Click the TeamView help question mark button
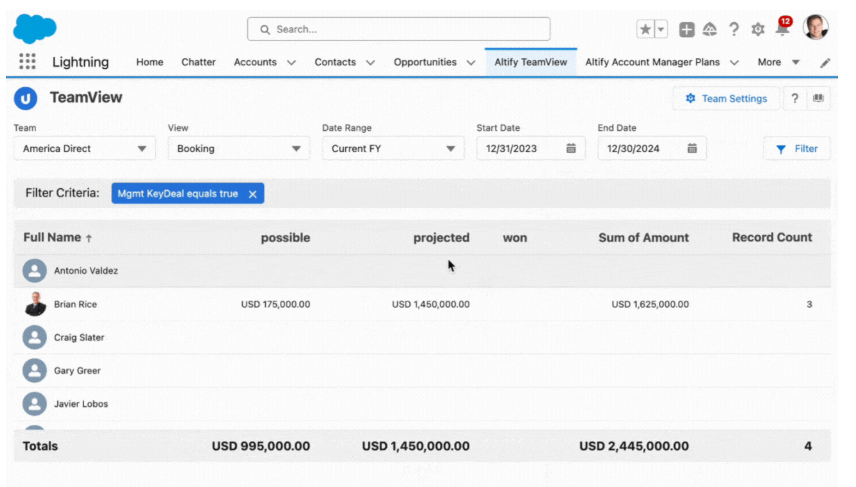Image resolution: width=856 pixels, height=487 pixels. coord(794,98)
